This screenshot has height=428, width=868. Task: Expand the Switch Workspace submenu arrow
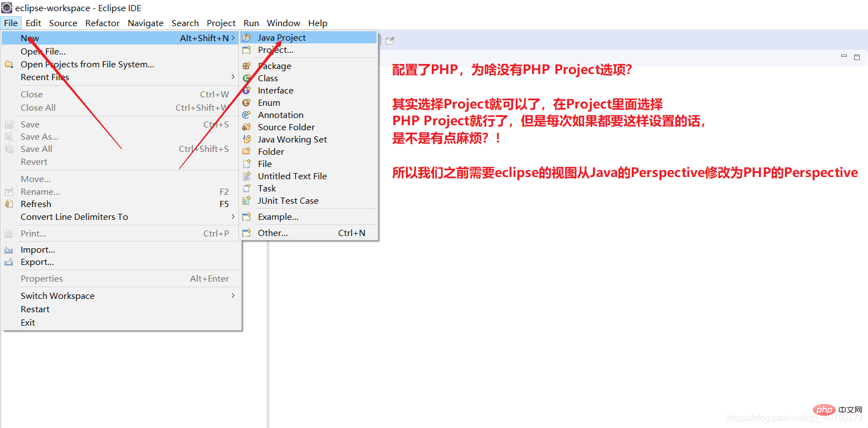click(233, 296)
